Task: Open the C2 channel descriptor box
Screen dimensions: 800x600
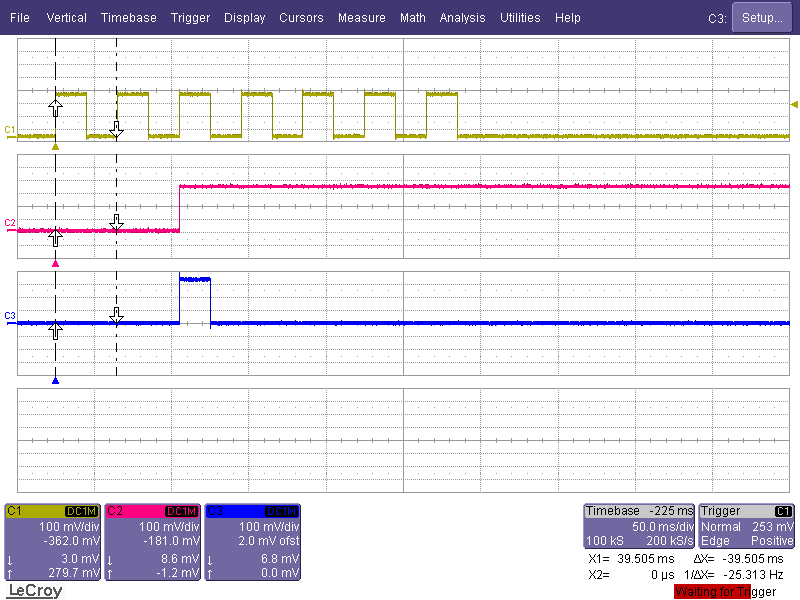Action: coord(153,542)
